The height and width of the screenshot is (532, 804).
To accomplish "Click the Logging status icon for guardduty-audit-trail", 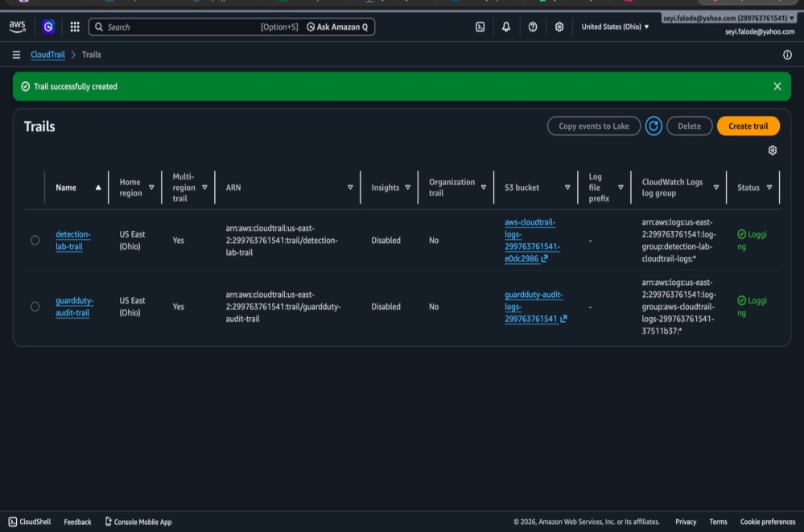I will pos(741,300).
